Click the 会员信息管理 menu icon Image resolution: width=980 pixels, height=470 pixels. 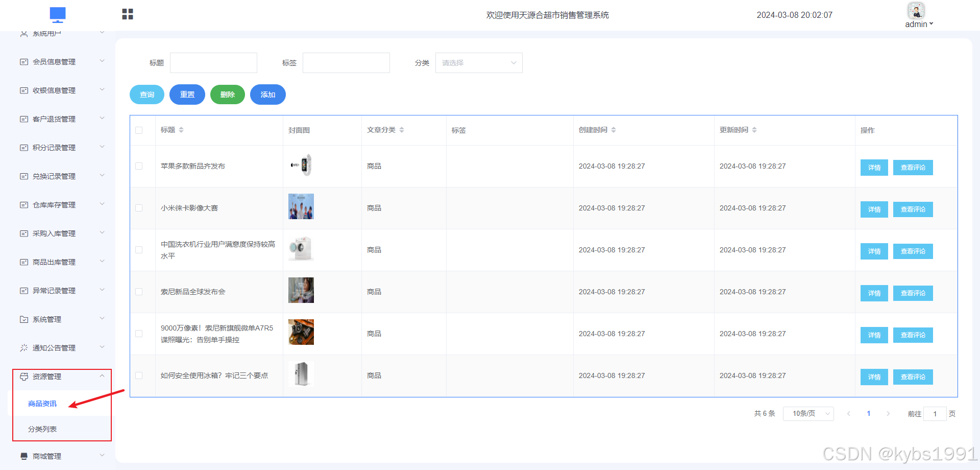click(24, 62)
